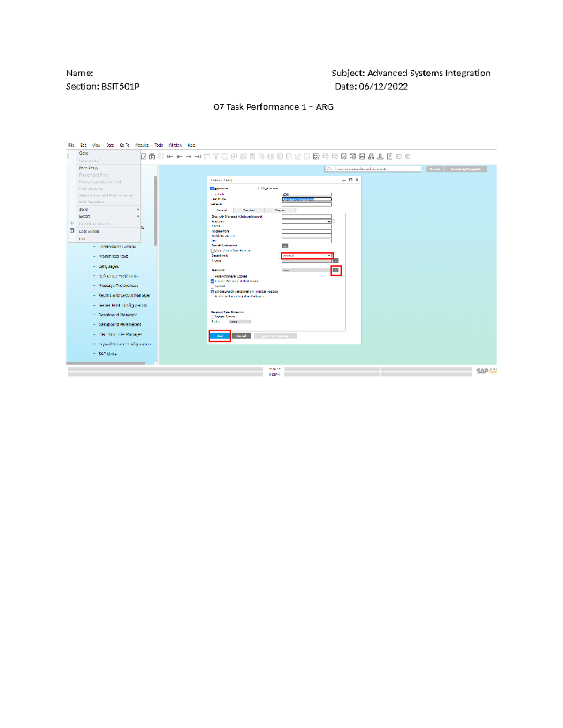Uncheck Change Password at Next Logon
Screen dimensions: 563x728
click(x=212, y=281)
